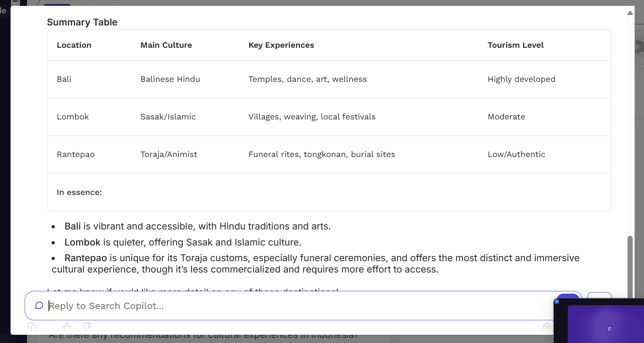Give the answer a thumbs up

pyautogui.click(x=67, y=327)
